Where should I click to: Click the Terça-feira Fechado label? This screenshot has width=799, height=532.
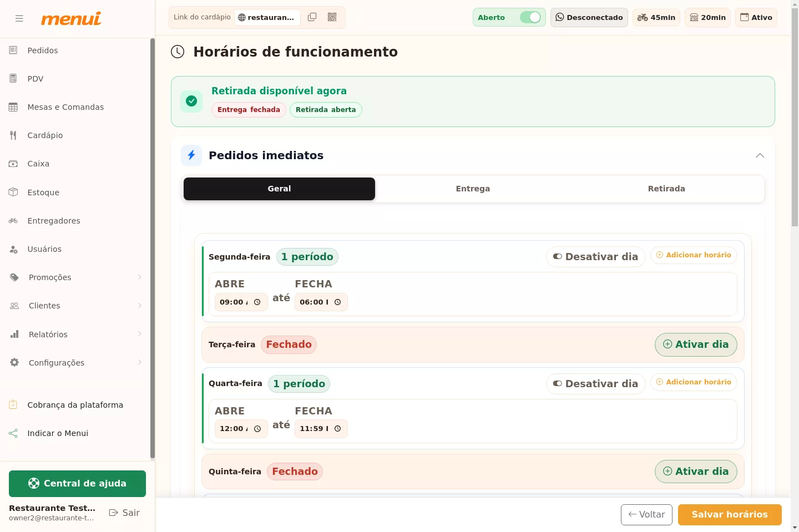289,344
